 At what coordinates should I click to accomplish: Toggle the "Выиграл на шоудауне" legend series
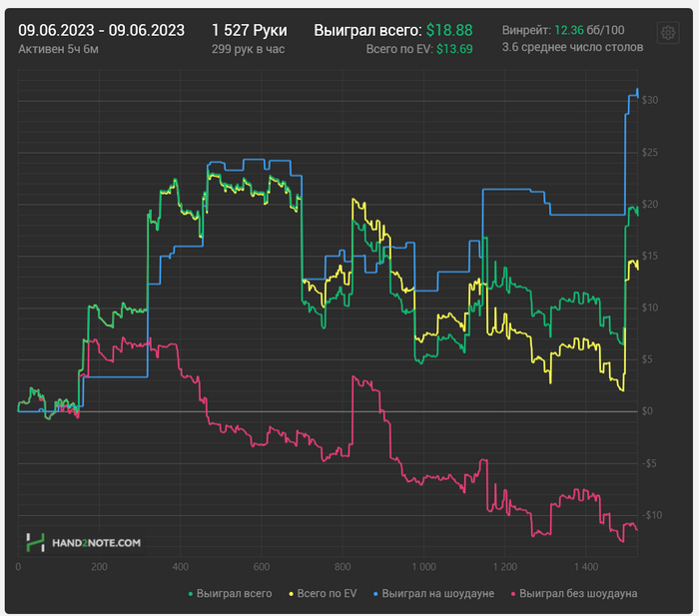point(433,593)
